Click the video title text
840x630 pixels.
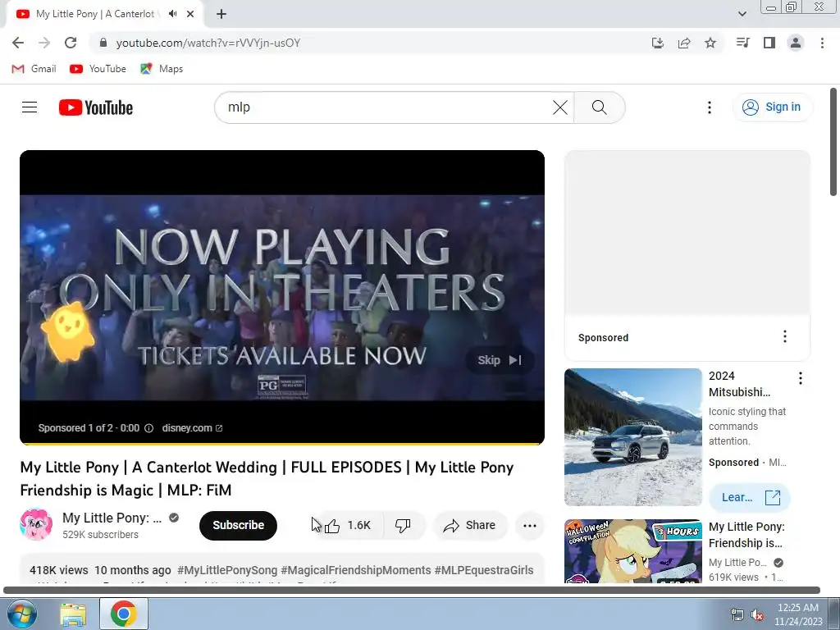tap(267, 478)
